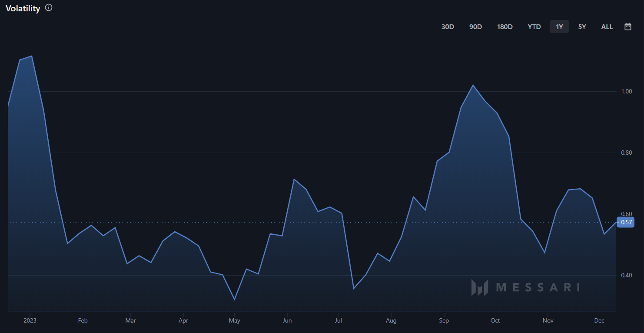Click the Feb x-axis label
The width and height of the screenshot is (644, 333).
[x=83, y=320]
